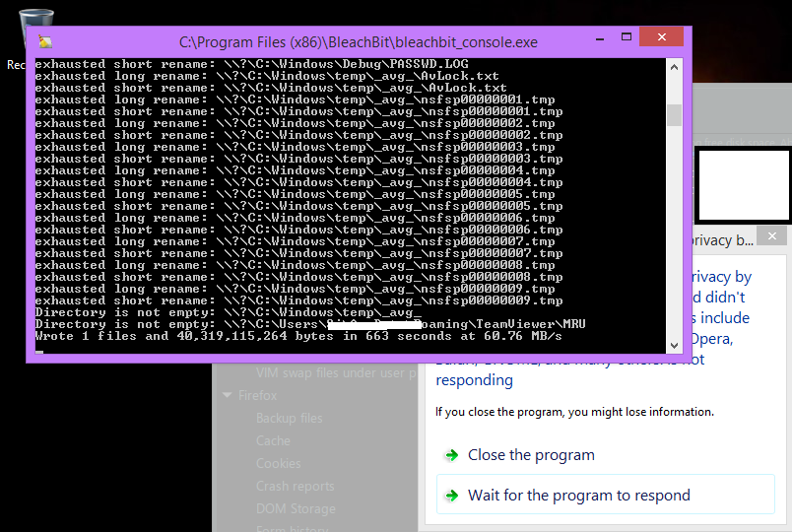Click the PASSWD.LOG console output line
The width and height of the screenshot is (792, 532).
251,64
